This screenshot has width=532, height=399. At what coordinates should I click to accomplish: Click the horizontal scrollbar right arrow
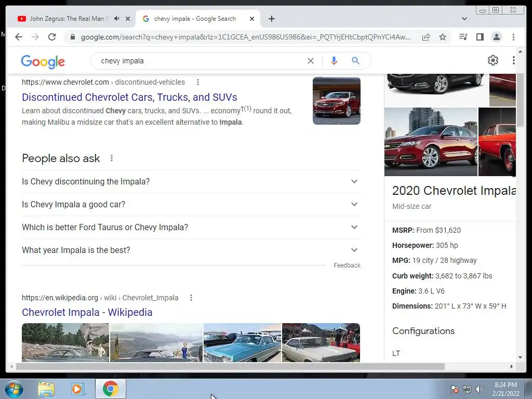[x=512, y=366]
